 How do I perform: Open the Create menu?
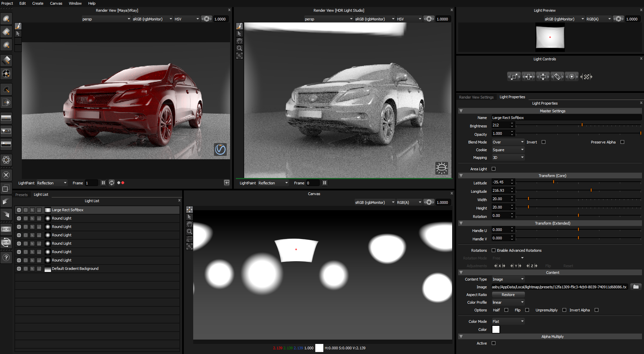(38, 3)
